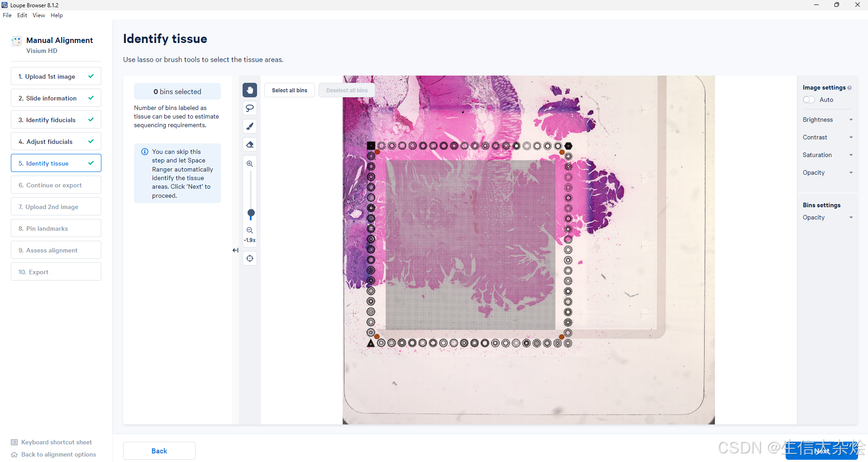The width and height of the screenshot is (868, 462).
Task: Click the recenter image crosshair icon
Action: (250, 258)
